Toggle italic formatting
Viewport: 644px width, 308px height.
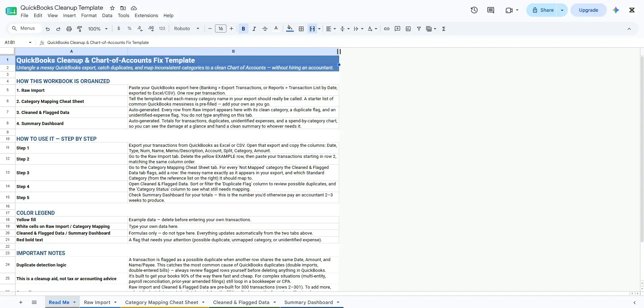tap(254, 29)
